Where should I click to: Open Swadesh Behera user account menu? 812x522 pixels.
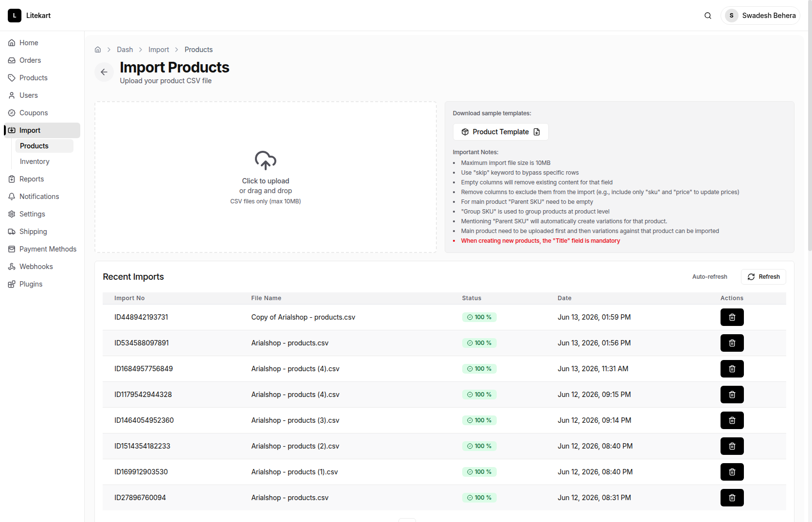(x=760, y=16)
